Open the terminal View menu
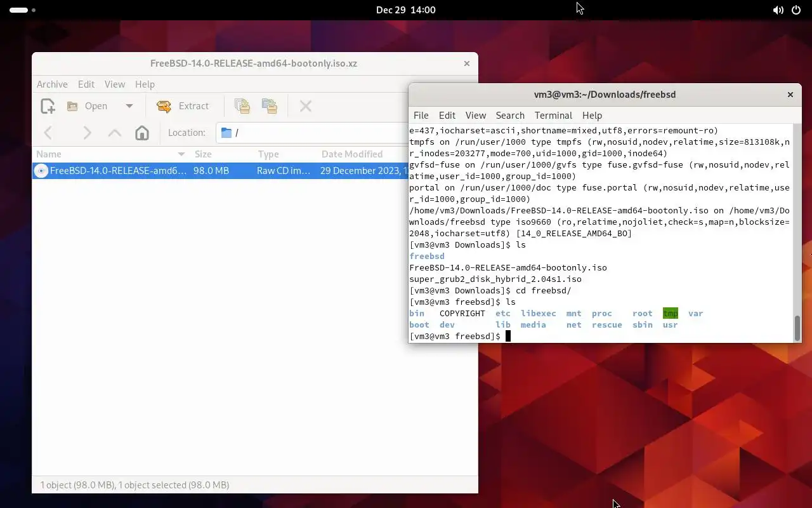 [x=476, y=115]
